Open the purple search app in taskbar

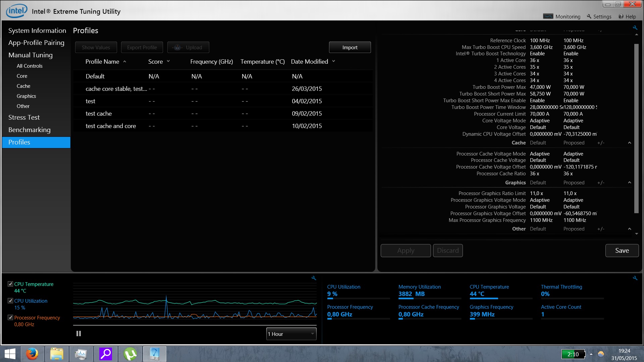106,354
